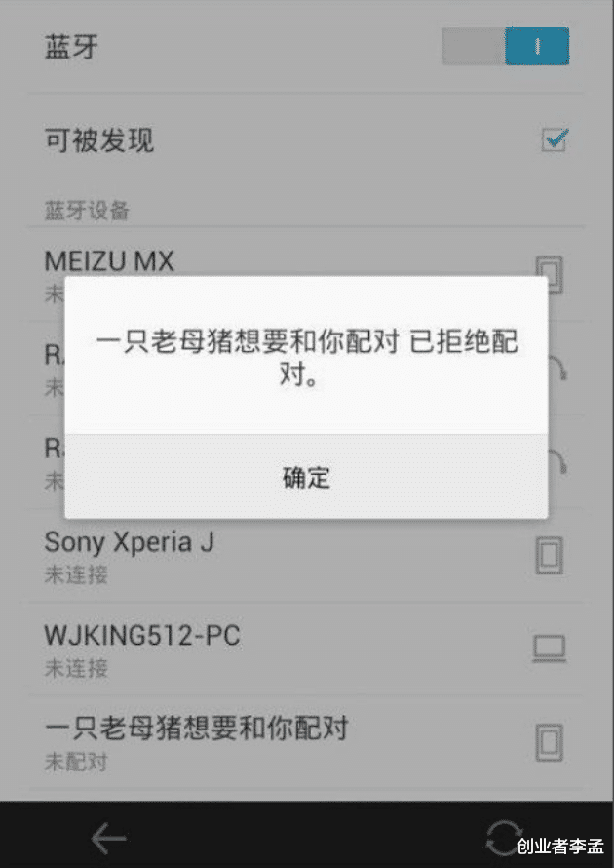This screenshot has height=868, width=614.
Task: Select the Sony Xperia J device
Action: (x=306, y=556)
